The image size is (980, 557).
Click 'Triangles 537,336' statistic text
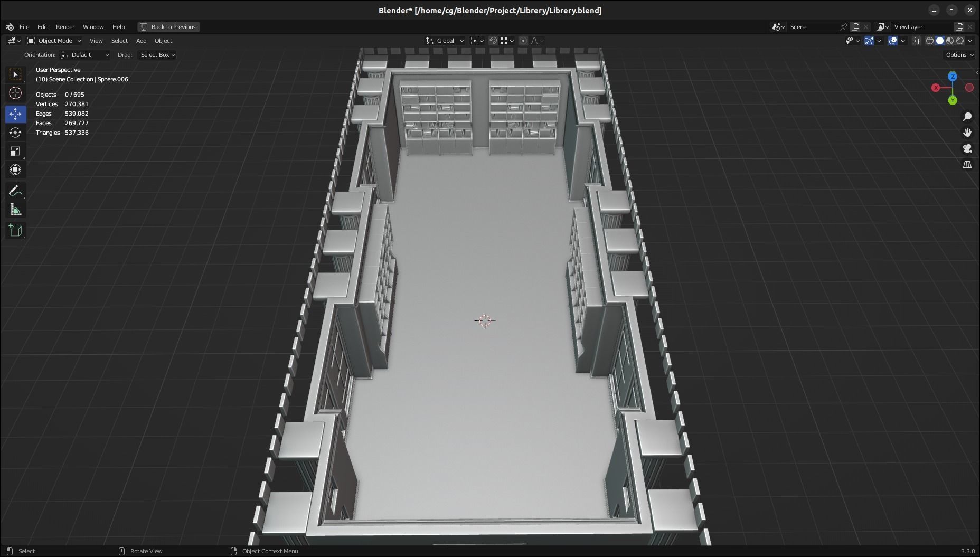point(62,133)
